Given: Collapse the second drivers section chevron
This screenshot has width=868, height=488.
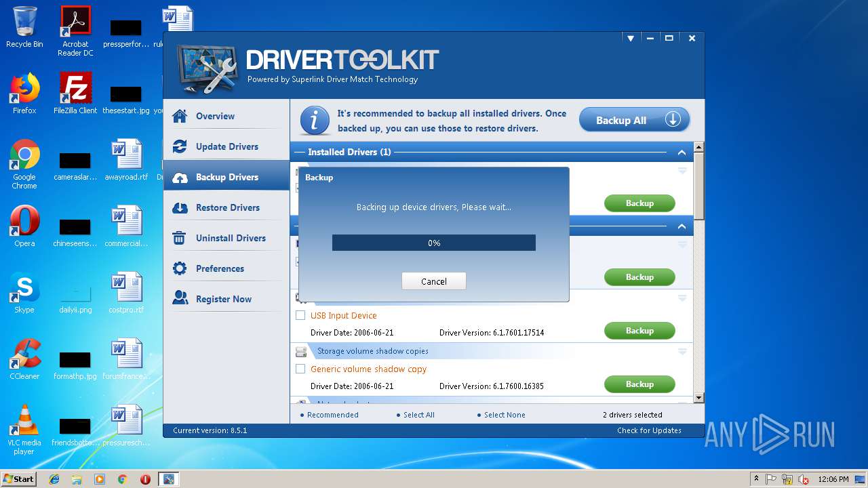Looking at the screenshot, I should [682, 226].
